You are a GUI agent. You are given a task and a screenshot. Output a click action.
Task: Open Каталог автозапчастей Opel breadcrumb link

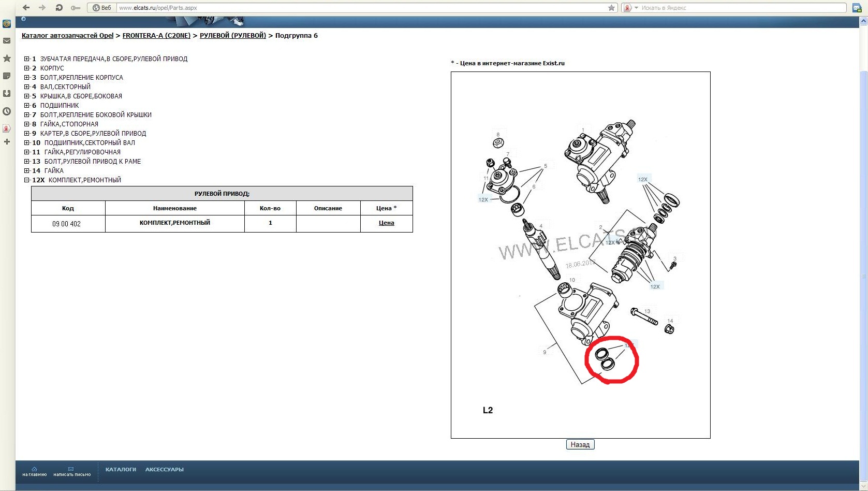tap(67, 36)
